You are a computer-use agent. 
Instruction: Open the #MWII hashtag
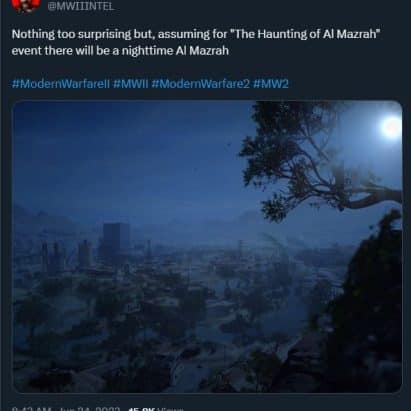(x=130, y=84)
